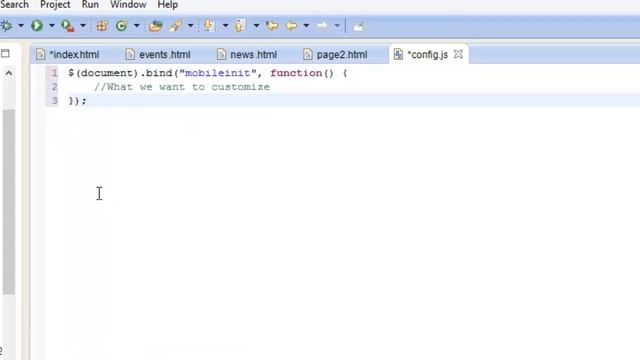640x360 pixels.
Task: Click the Forward navigation arrow
Action: (322, 26)
